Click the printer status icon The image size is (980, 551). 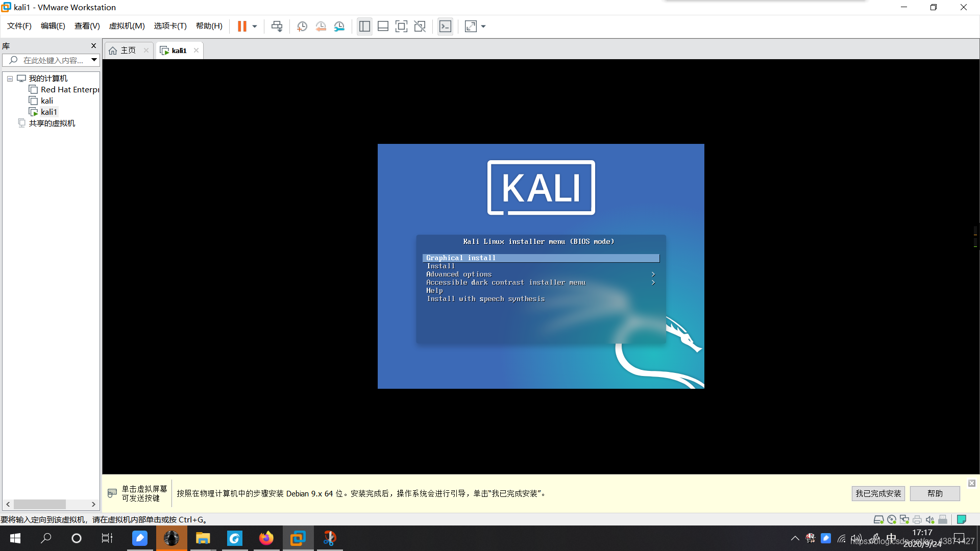(917, 519)
